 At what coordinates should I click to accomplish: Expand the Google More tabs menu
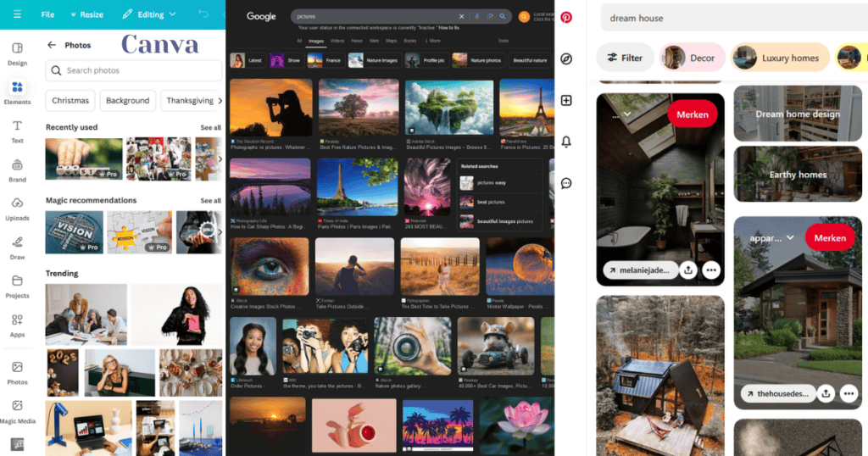coord(433,41)
